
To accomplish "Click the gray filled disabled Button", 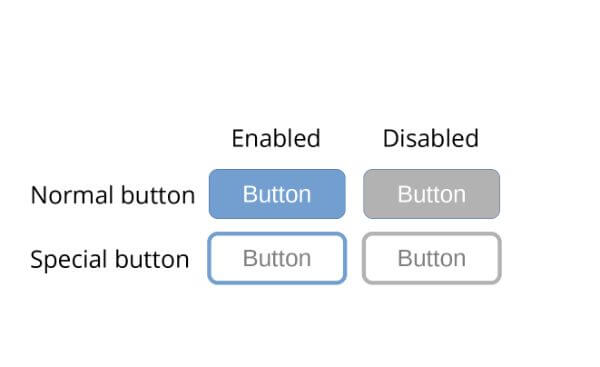I will [432, 194].
